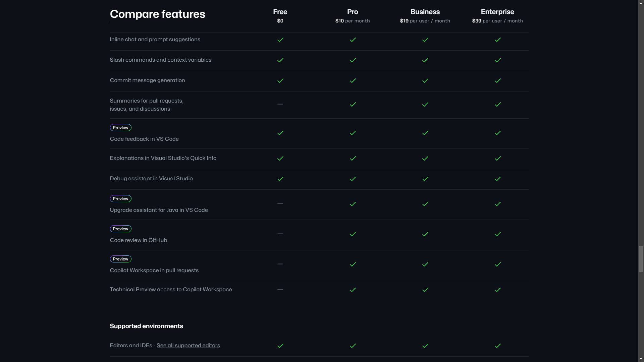Screen dimensions: 644x362
Task: Click the scrollbar down arrow
Action: (x=641, y=359)
